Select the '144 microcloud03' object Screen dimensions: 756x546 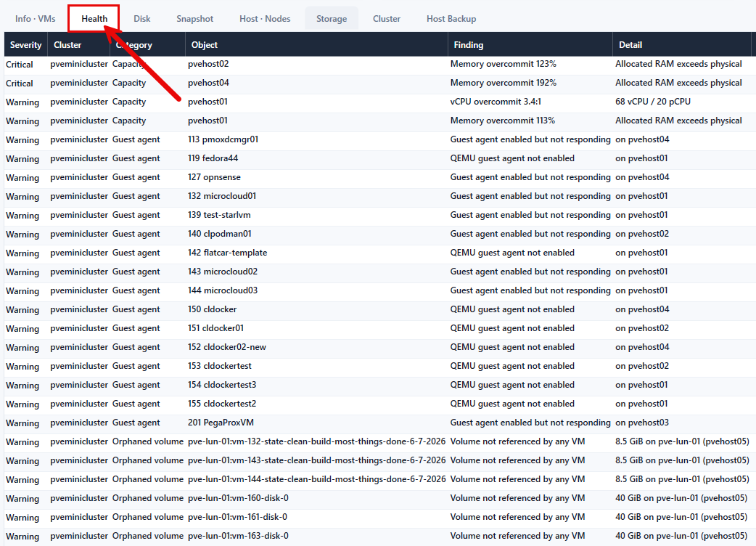click(x=222, y=290)
